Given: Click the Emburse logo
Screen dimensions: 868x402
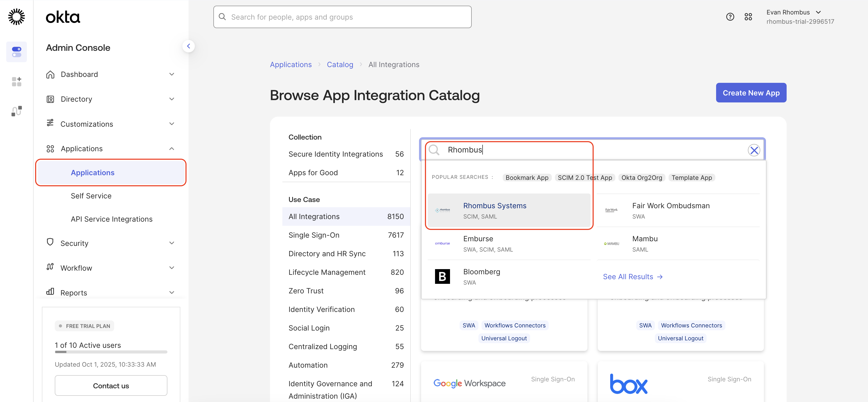Looking at the screenshot, I should pyautogui.click(x=443, y=243).
